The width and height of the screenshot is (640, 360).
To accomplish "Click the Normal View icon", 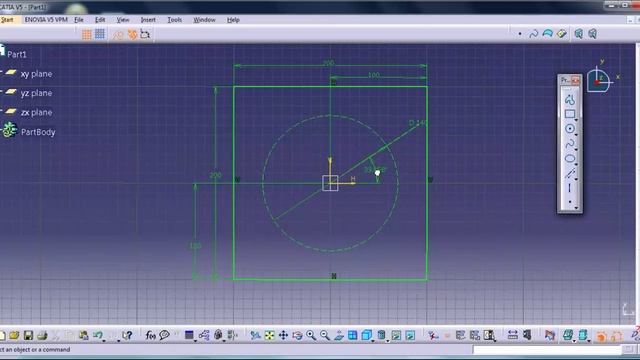I will pos(339,336).
